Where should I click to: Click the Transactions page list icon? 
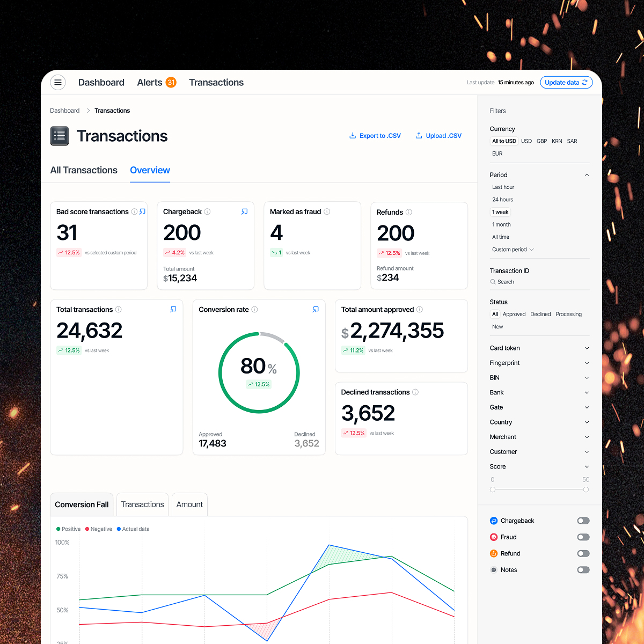point(60,136)
